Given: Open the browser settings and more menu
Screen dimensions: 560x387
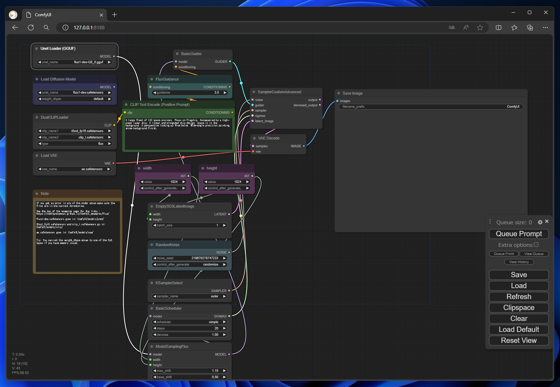Looking at the screenshot, I should tap(545, 27).
